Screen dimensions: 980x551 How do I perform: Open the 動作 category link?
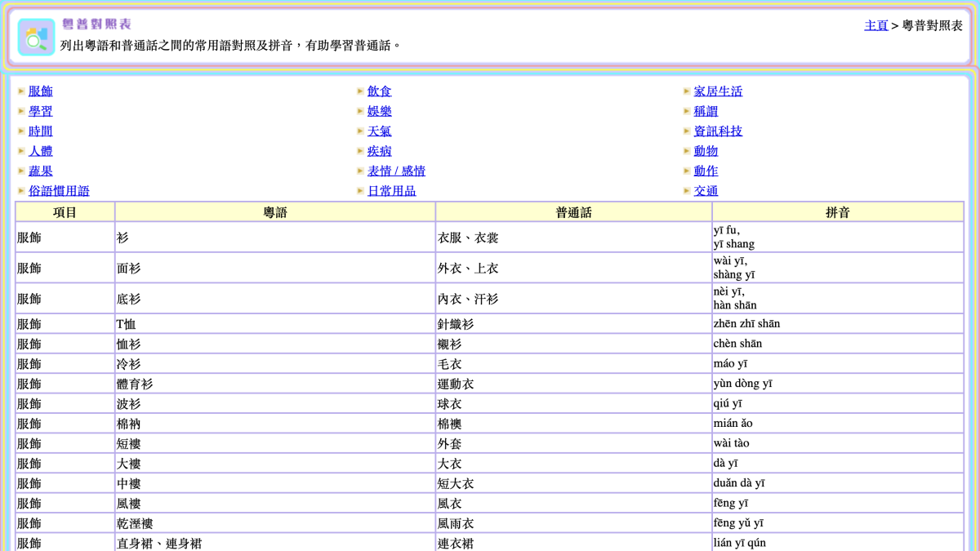click(706, 171)
